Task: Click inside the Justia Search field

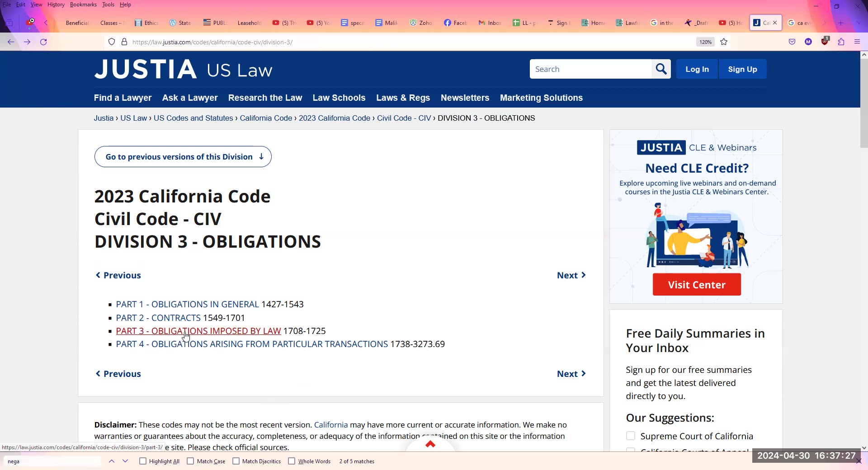Action: (590, 69)
